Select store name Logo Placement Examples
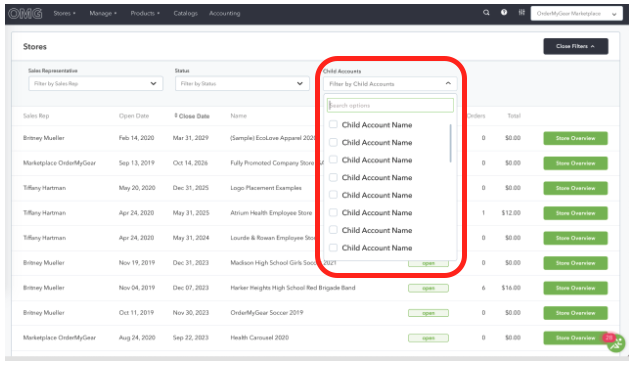The height and width of the screenshot is (366, 636). (266, 188)
